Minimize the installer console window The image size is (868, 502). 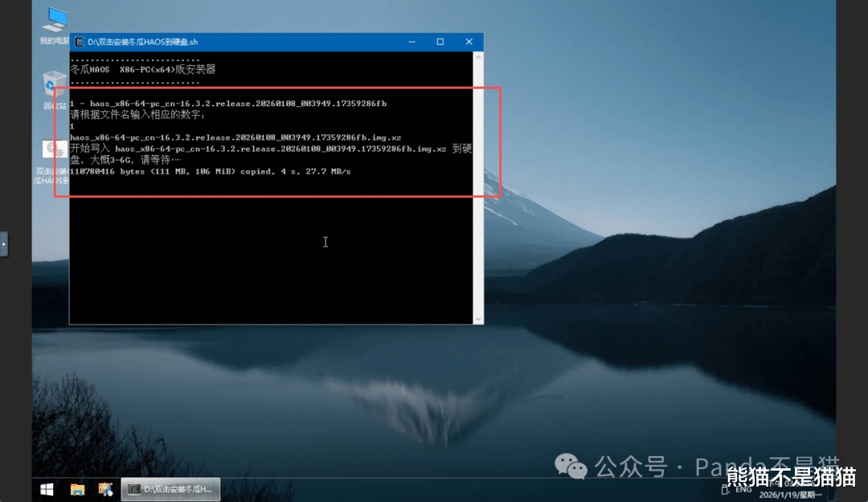click(x=411, y=42)
